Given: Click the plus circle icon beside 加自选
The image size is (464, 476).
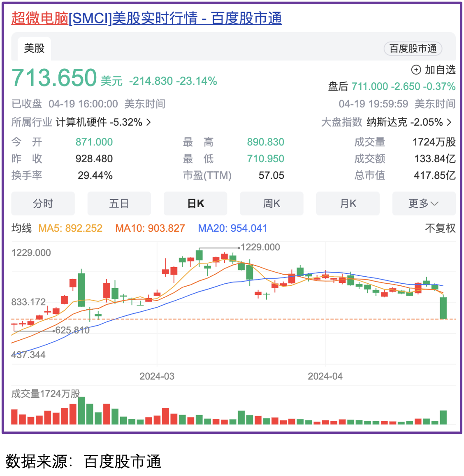Looking at the screenshot, I should (416, 70).
